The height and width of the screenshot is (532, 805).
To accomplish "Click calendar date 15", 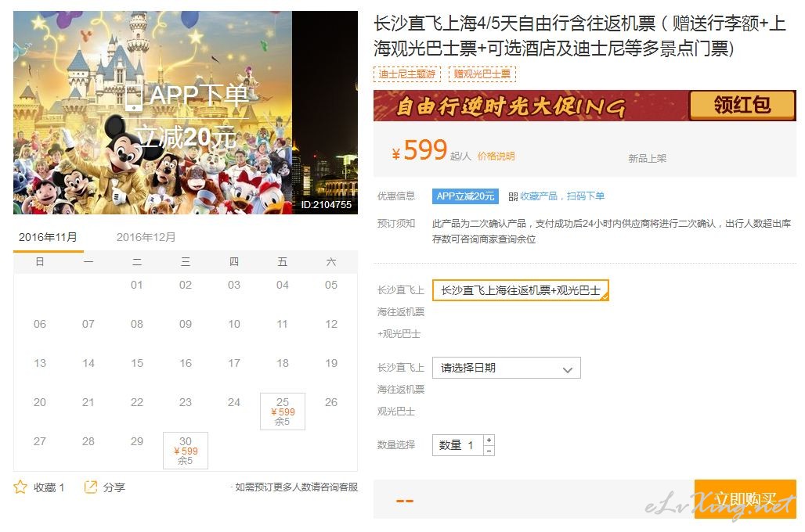I will [x=136, y=363].
